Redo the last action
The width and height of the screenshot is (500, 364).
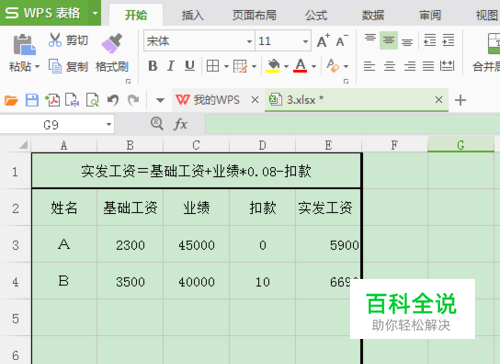[x=134, y=100]
